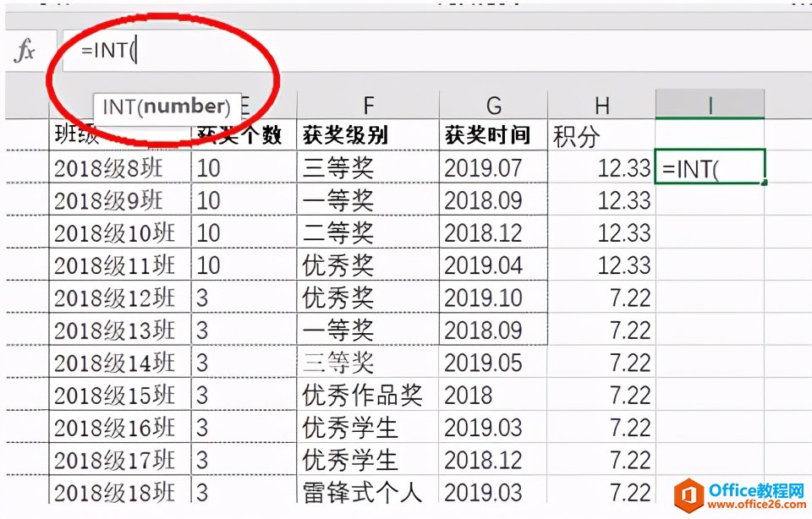Image resolution: width=812 pixels, height=519 pixels.
Task: Select 优秀学生 in the 2018级17班 row
Action: click(368, 459)
